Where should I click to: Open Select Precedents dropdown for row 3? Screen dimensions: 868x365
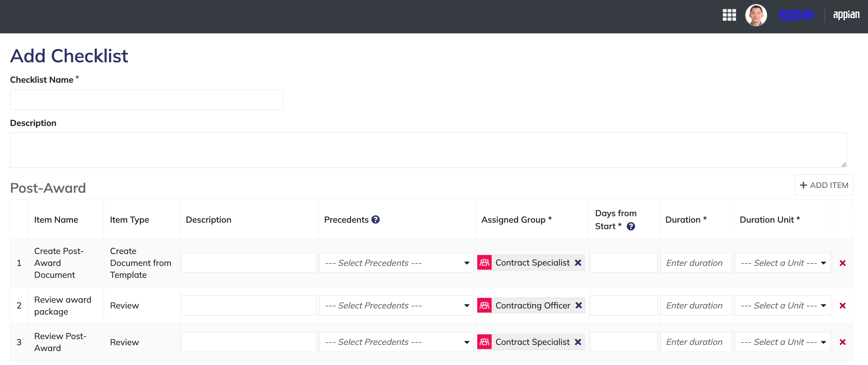tap(396, 342)
